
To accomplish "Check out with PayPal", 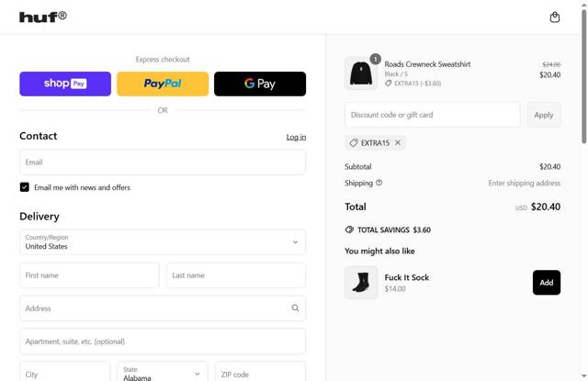I will point(163,84).
